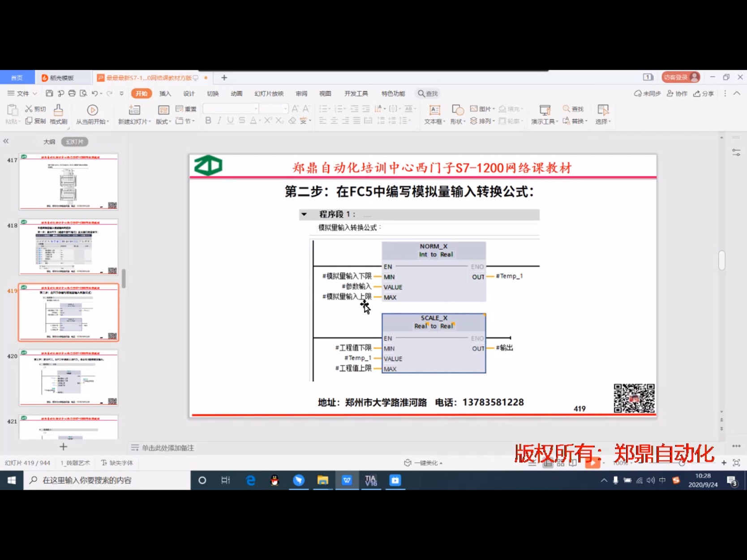Click the guest login (访客登录) button
Viewport: 747px width, 560px height.
point(681,77)
